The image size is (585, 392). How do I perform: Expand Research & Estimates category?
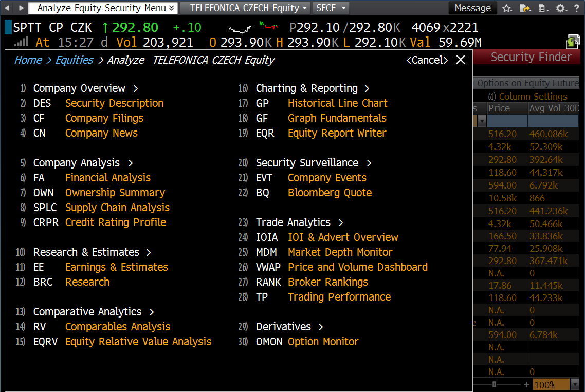pyautogui.click(x=92, y=252)
